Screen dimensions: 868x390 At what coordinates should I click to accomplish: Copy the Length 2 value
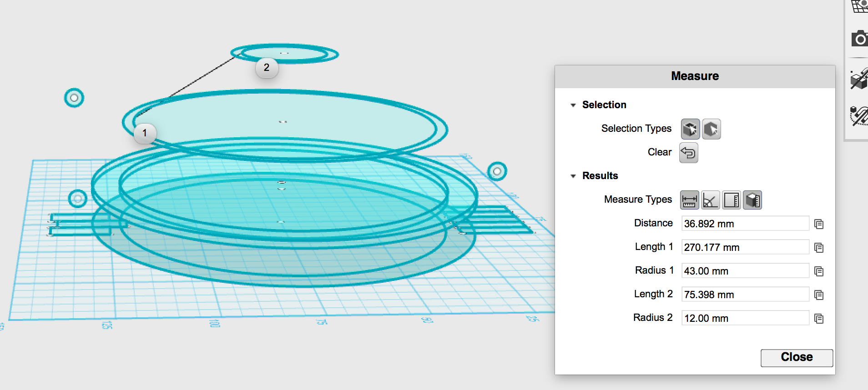click(819, 295)
